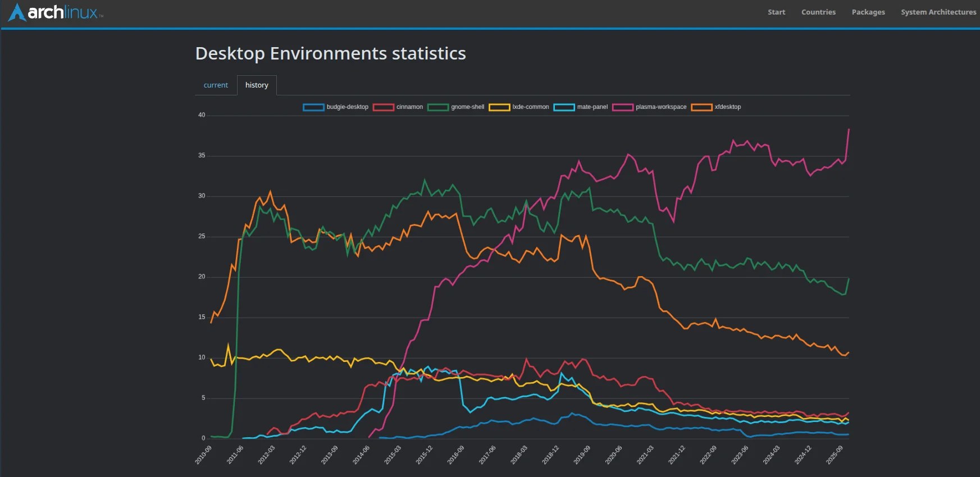Toggle the xfdesktop legend label
Screen dimensions: 980x477
coord(727,107)
